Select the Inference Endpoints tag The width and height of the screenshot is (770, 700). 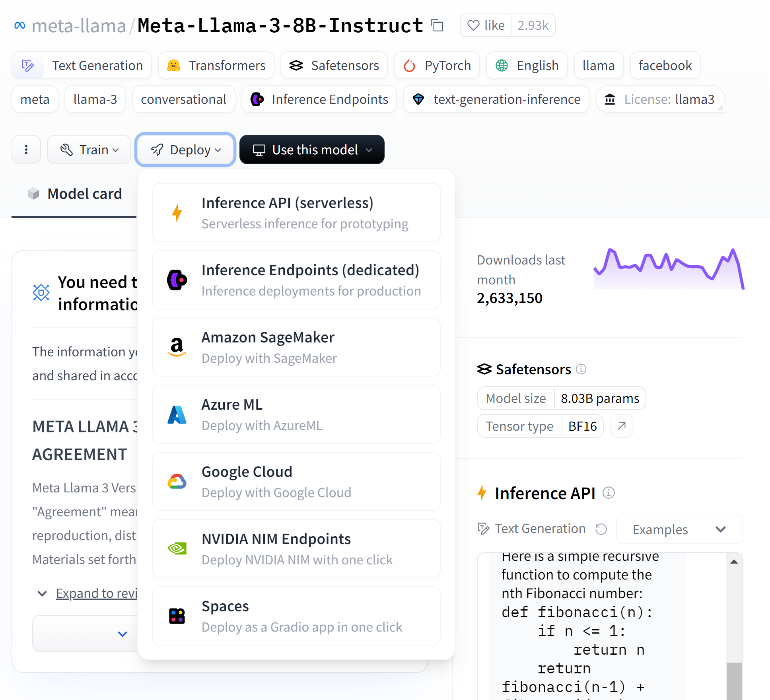pos(319,99)
